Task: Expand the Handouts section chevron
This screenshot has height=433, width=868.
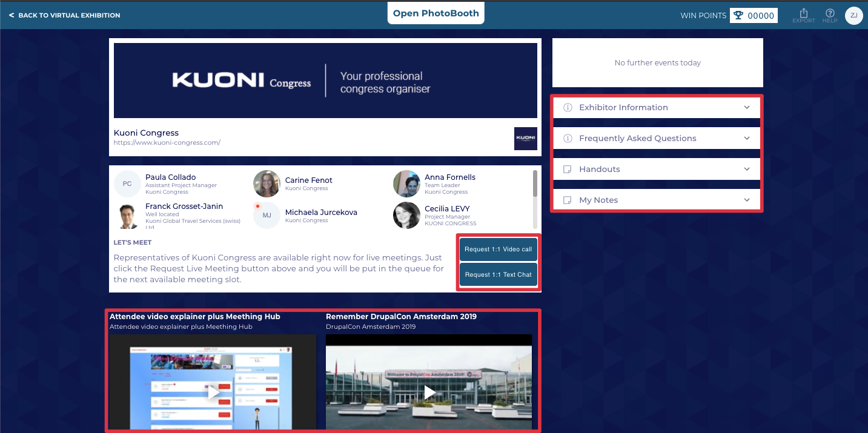Action: pyautogui.click(x=747, y=170)
